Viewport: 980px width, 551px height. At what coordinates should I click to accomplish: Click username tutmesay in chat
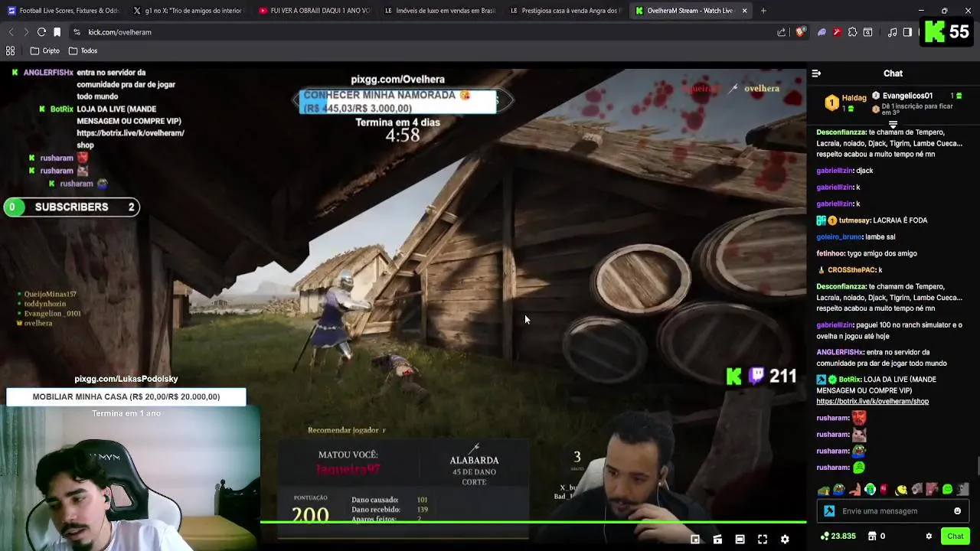[x=854, y=220]
